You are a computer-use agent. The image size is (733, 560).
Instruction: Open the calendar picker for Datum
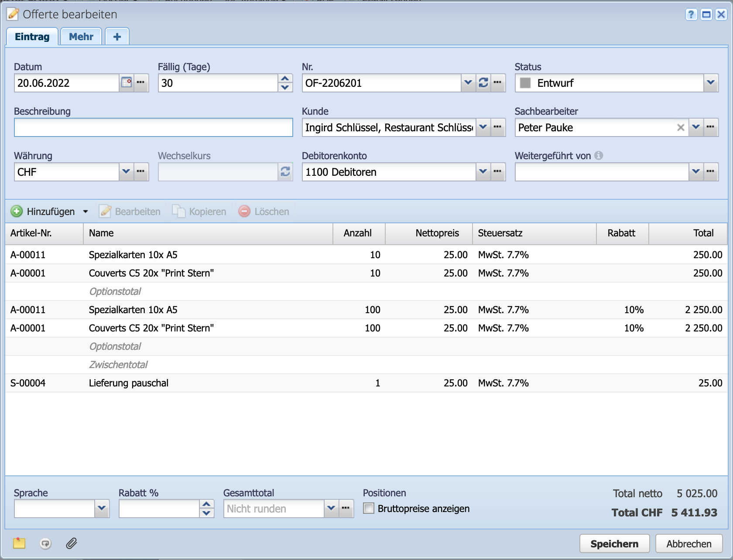pyautogui.click(x=127, y=82)
